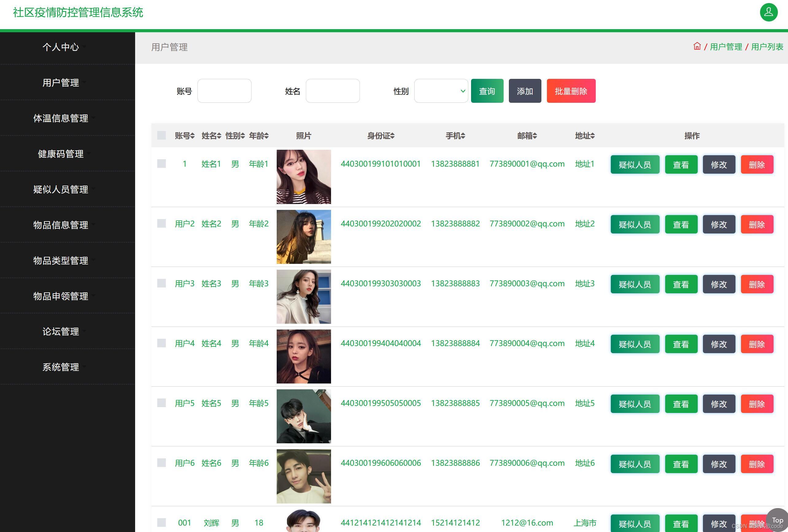This screenshot has width=788, height=532.
Task: Click the 账号 search input field
Action: (224, 91)
